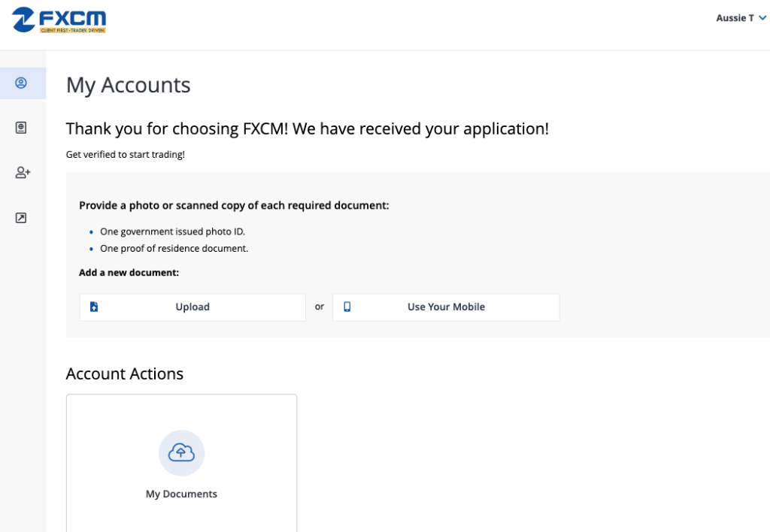
Task: Select the cloud upload icon on My Documents card
Action: click(181, 453)
